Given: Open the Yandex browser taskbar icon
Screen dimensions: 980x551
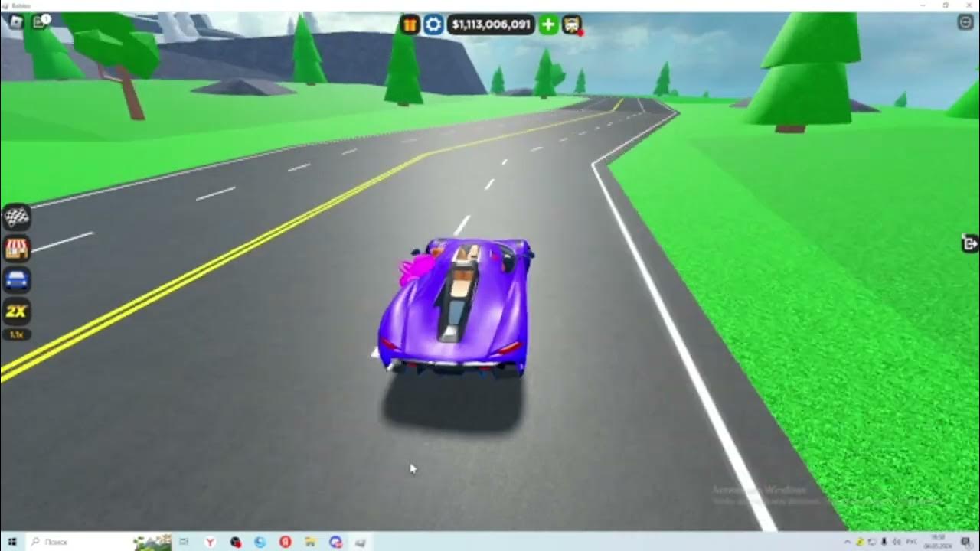Looking at the screenshot, I should click(x=210, y=542).
